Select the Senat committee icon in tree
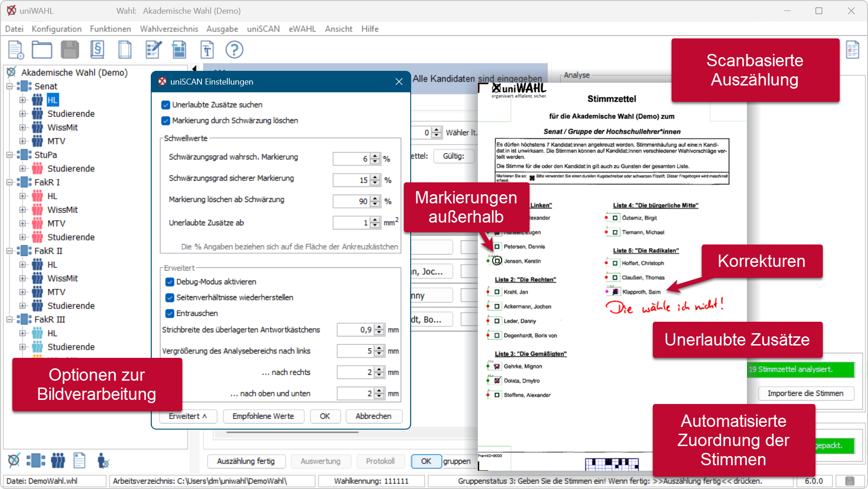Screen dimensions: 868x489 point(24,86)
